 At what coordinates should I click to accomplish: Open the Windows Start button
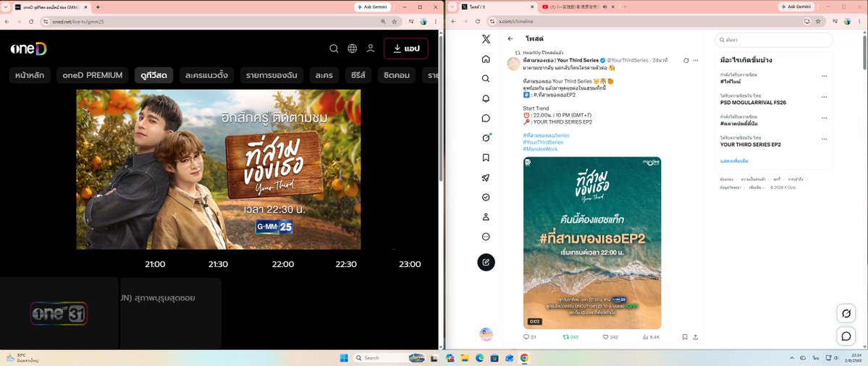tap(344, 358)
